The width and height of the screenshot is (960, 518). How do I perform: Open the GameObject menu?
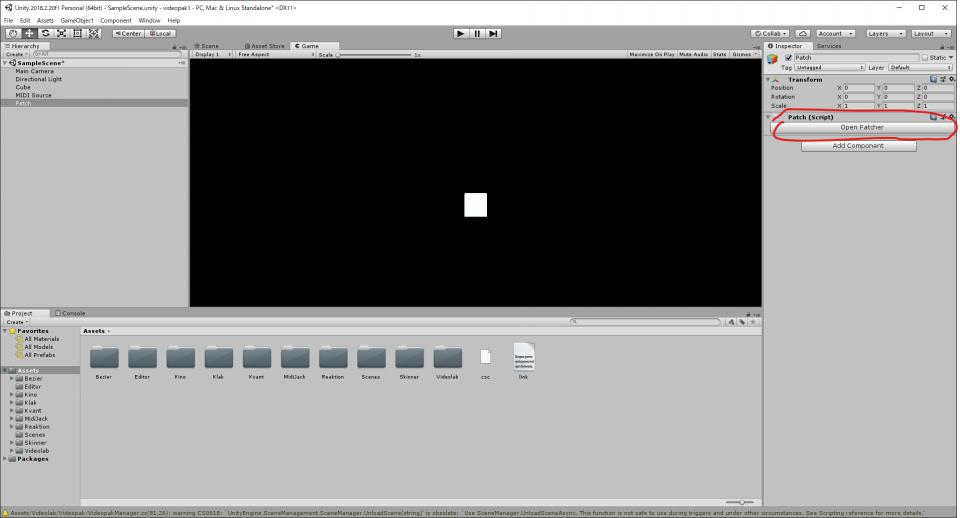pos(77,20)
